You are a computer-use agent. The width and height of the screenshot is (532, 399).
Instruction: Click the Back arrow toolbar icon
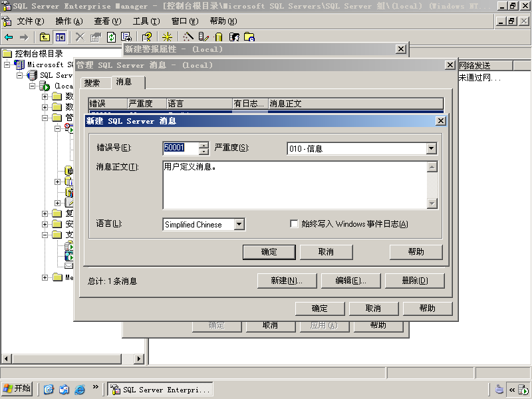(9, 37)
